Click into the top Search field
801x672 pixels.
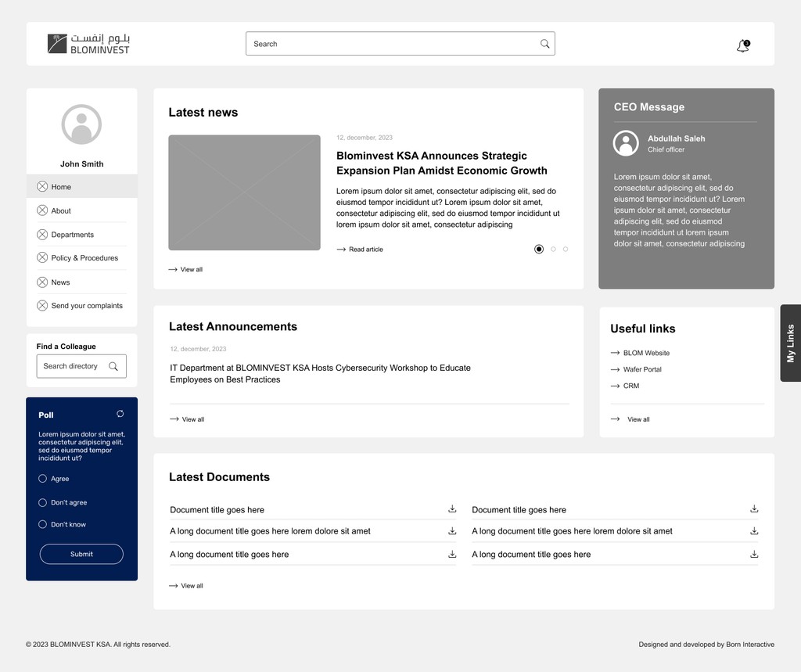pyautogui.click(x=400, y=44)
